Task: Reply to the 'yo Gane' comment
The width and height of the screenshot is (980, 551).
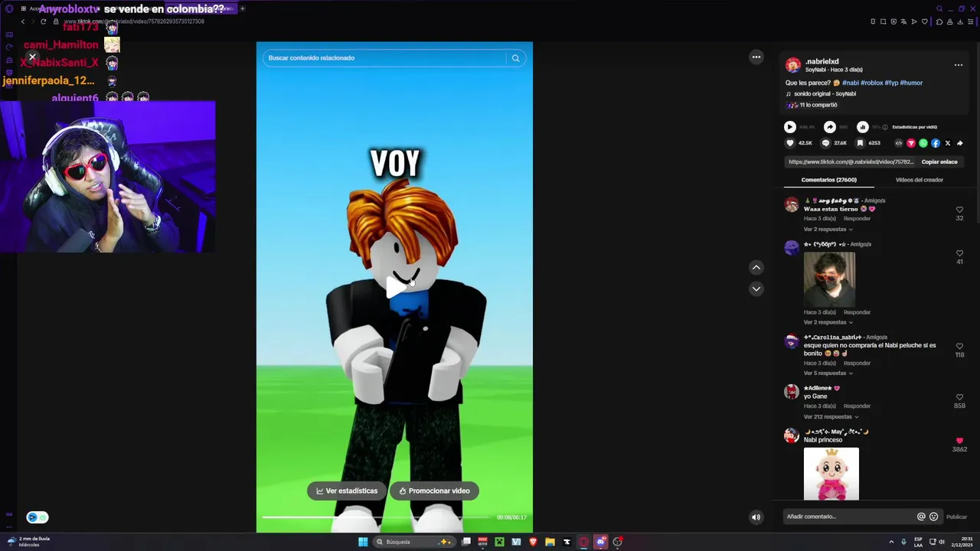Action: click(x=857, y=406)
